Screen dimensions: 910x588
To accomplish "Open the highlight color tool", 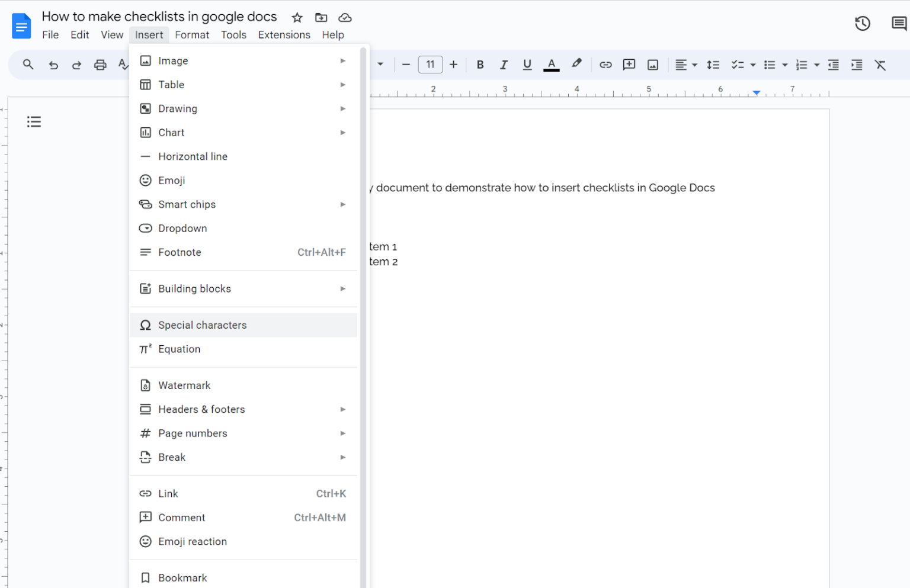I will [x=576, y=65].
